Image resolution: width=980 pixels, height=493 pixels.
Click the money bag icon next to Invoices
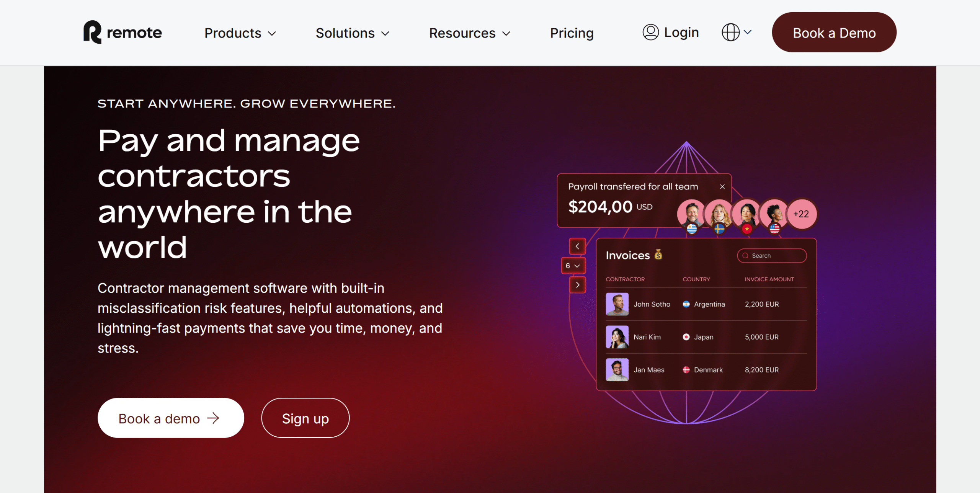[658, 255]
